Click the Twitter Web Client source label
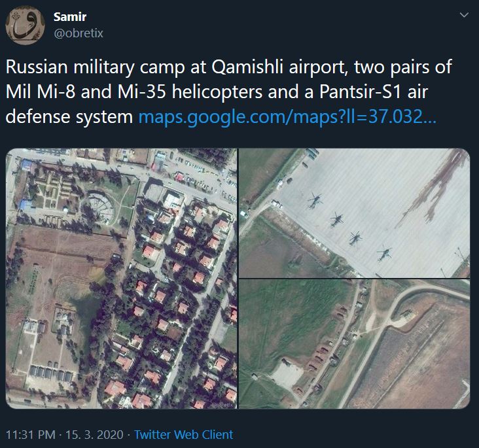The image size is (479, 448). click(184, 434)
